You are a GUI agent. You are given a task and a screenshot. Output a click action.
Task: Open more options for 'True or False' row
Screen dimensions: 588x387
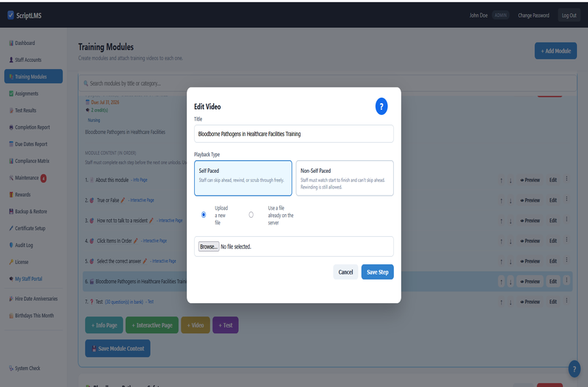[x=567, y=199]
